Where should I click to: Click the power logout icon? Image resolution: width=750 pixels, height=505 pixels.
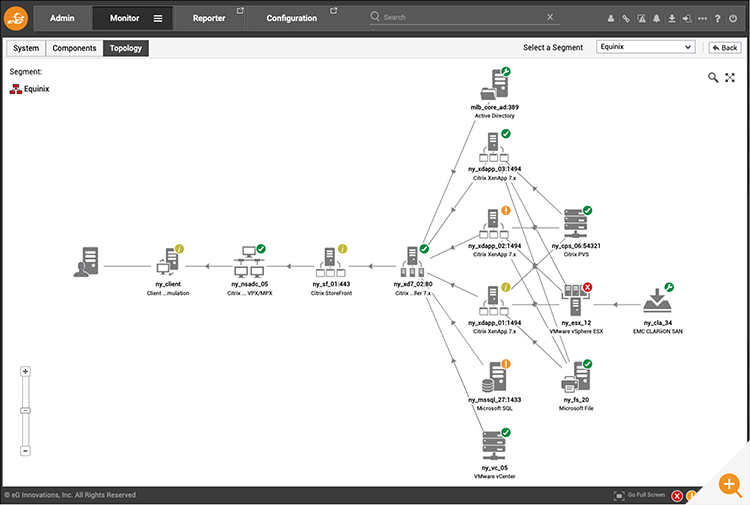[x=733, y=18]
